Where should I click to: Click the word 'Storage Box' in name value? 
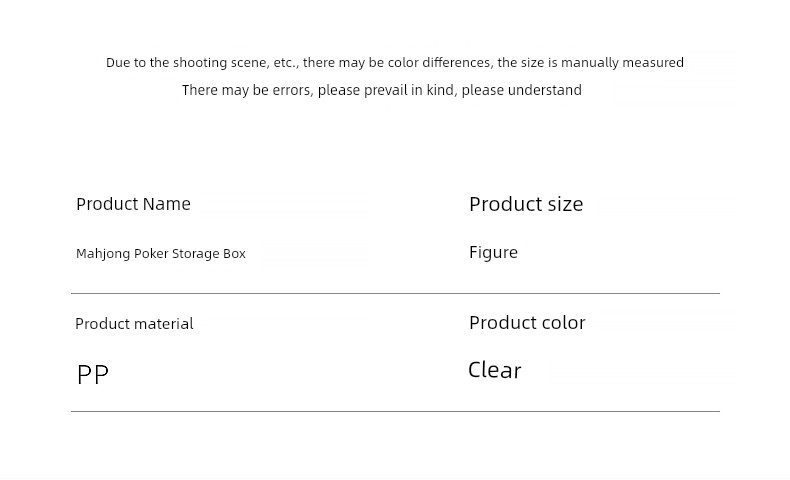click(x=209, y=253)
